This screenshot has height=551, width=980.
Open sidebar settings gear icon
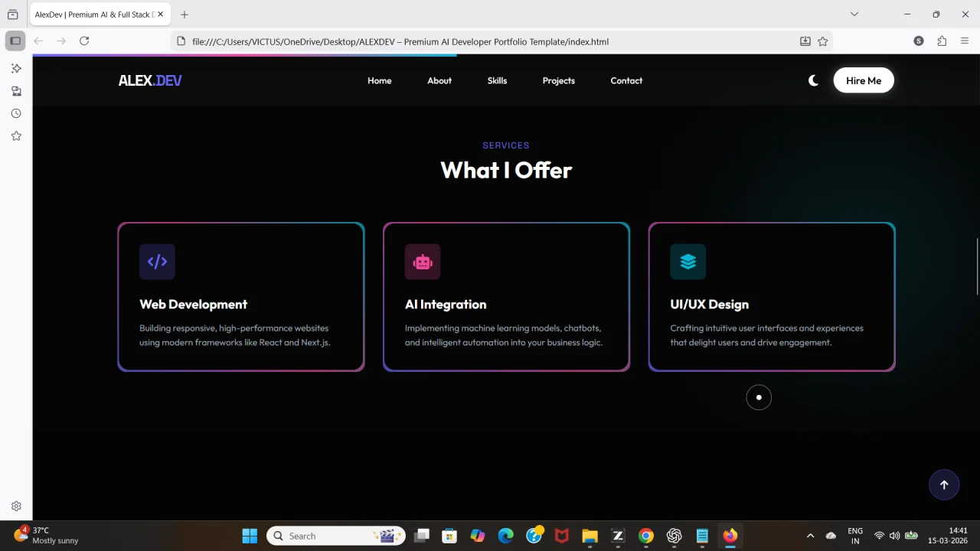(16, 506)
